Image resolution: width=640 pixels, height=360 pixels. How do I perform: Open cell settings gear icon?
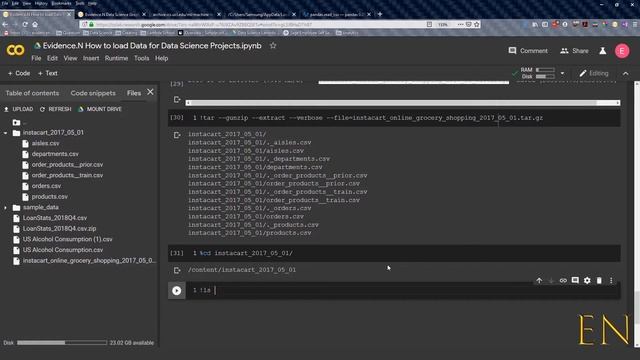pos(587,280)
